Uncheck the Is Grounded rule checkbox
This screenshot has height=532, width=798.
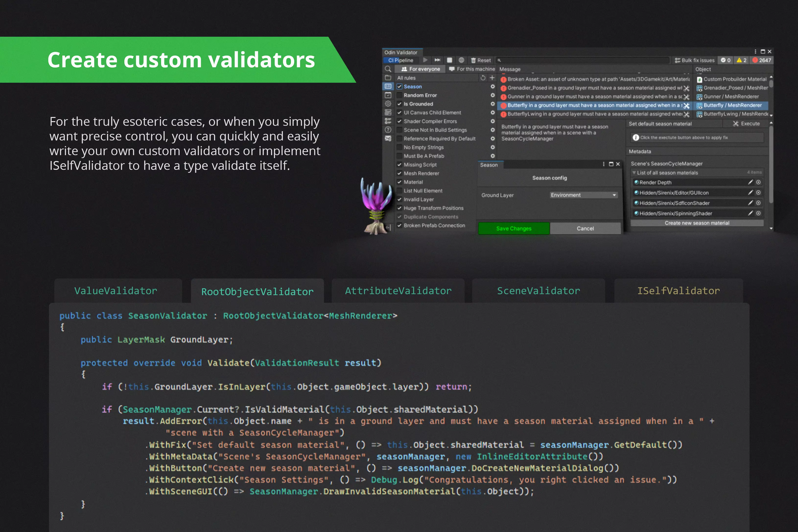(399, 104)
